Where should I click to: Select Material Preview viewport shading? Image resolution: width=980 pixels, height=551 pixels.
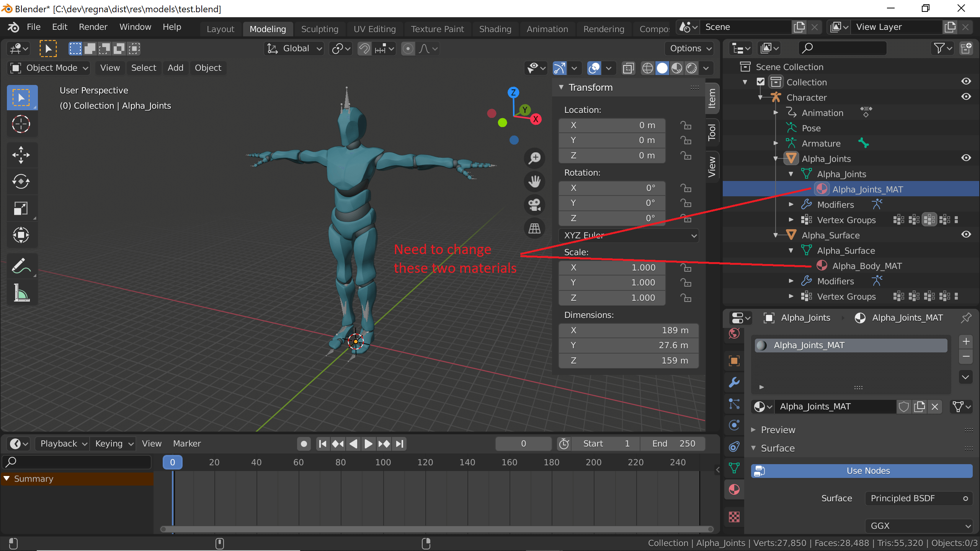(x=676, y=68)
